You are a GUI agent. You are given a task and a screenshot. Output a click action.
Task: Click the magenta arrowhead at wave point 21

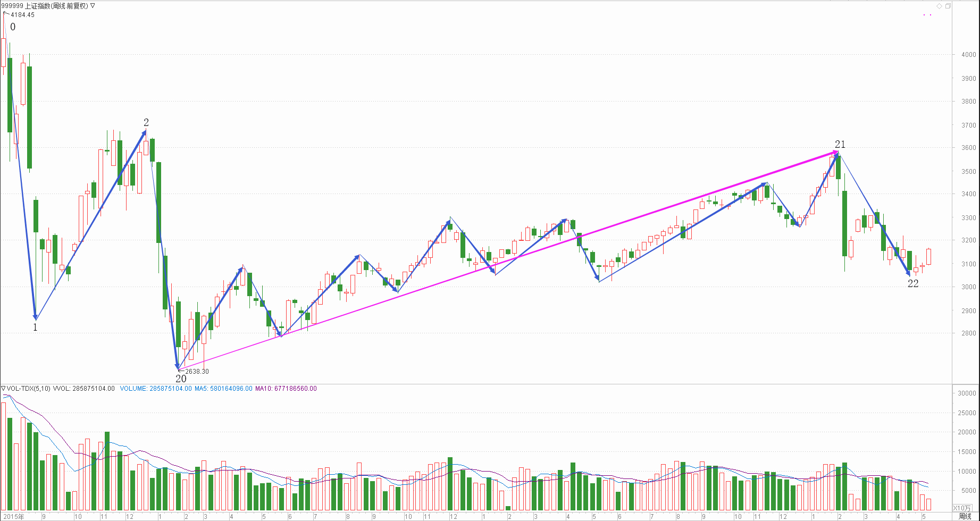835,153
